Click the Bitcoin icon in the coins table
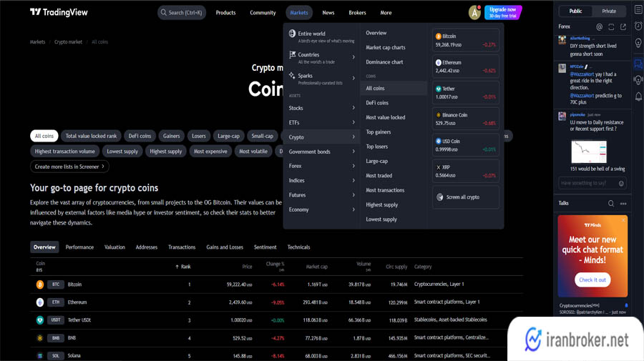This screenshot has width=644, height=361. click(x=40, y=285)
